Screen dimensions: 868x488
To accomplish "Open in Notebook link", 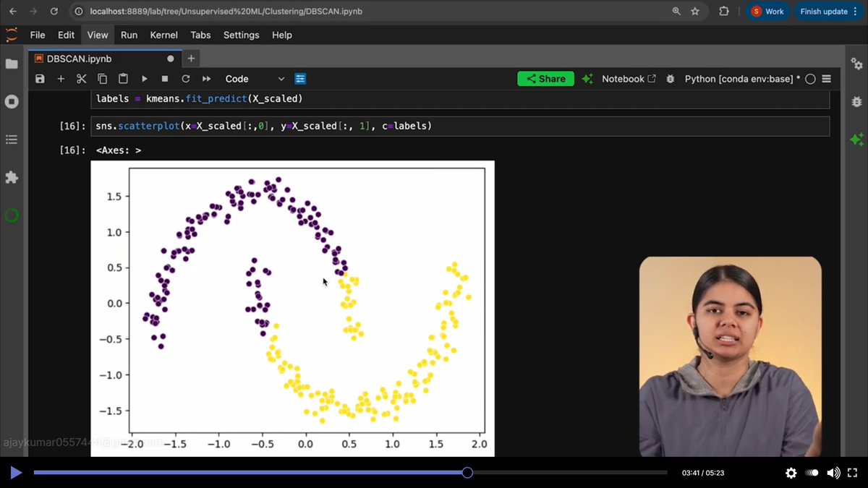I will click(629, 79).
